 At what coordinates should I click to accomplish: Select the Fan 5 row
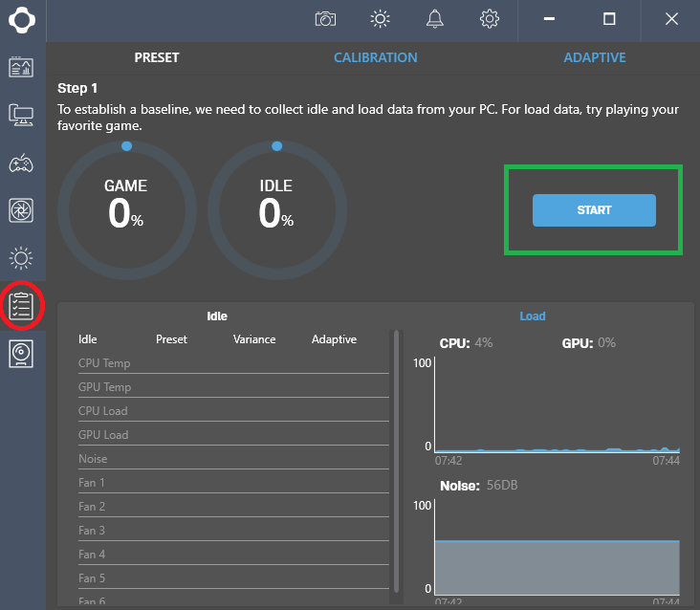coord(233,578)
